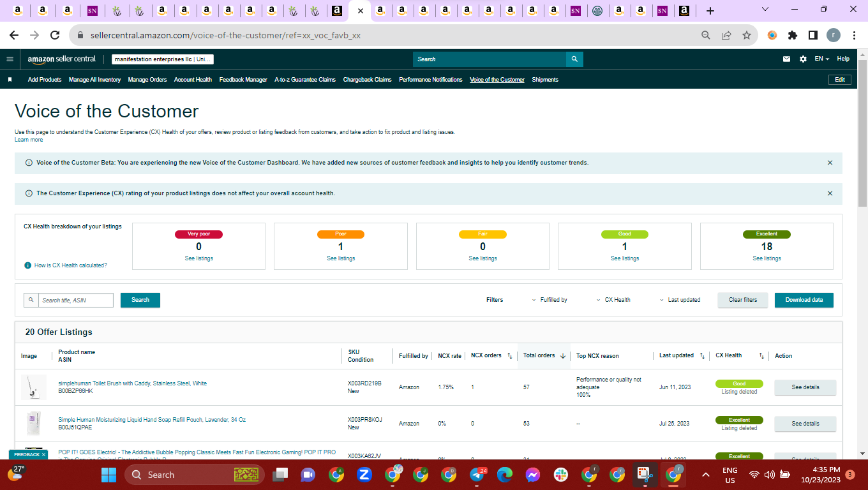
Task: Open Feedback Manager
Action: coord(243,80)
